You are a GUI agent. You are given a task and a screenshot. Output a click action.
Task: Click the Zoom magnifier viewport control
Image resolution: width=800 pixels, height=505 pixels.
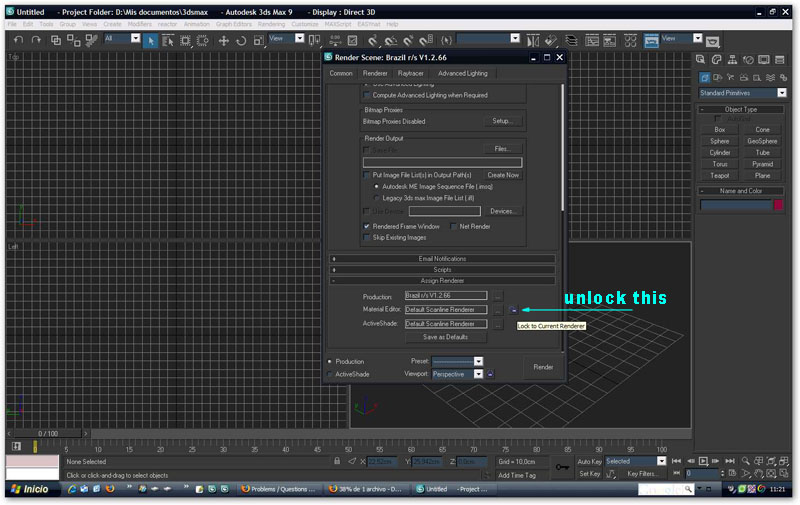[745, 461]
